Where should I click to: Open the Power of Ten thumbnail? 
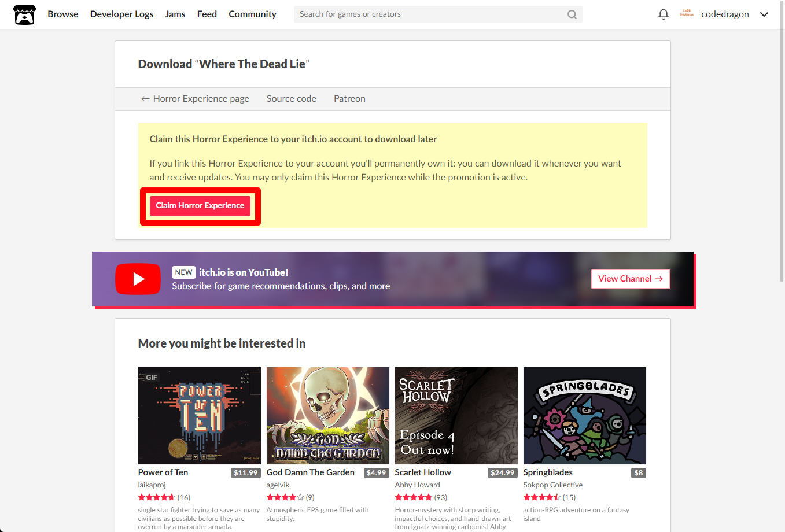(x=200, y=416)
